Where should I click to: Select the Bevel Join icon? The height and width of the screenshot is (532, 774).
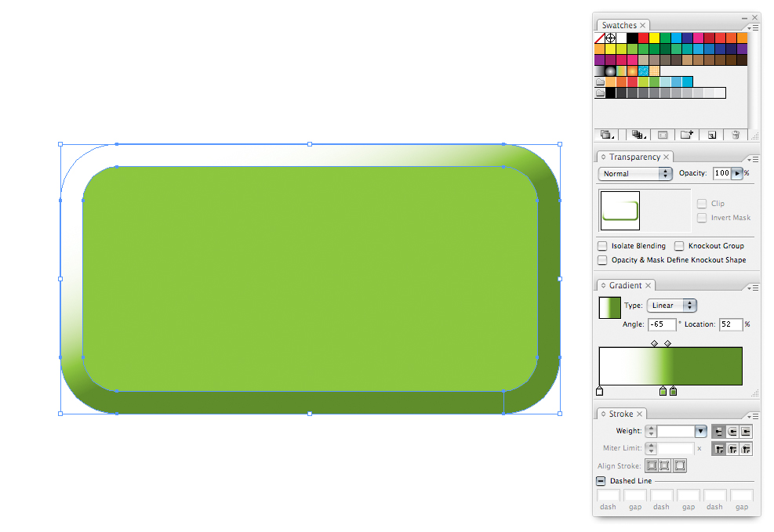(745, 449)
